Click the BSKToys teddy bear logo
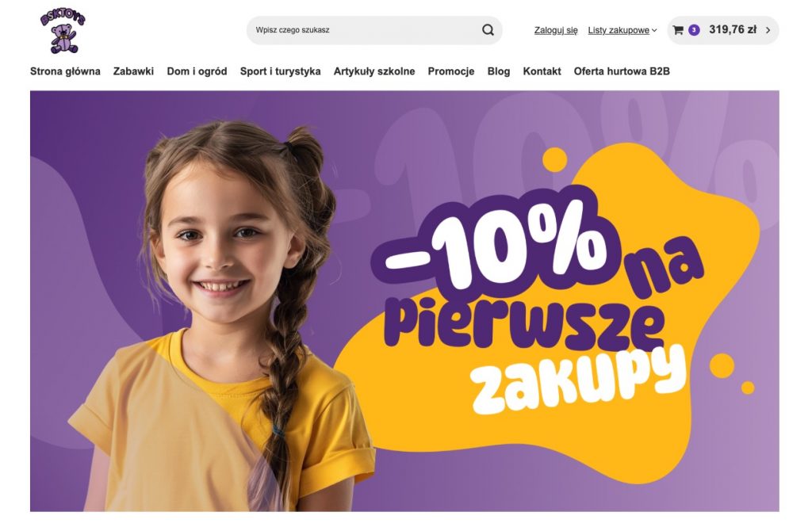The height and width of the screenshot is (531, 812). click(x=63, y=32)
